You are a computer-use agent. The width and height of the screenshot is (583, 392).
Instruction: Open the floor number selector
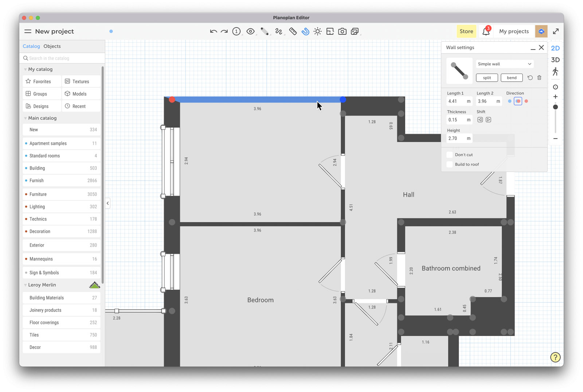point(236,31)
